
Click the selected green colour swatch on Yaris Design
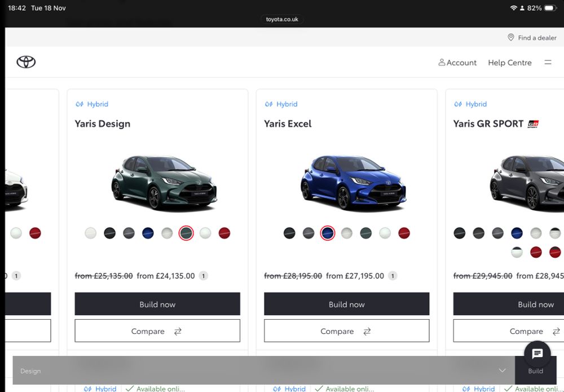coord(186,232)
